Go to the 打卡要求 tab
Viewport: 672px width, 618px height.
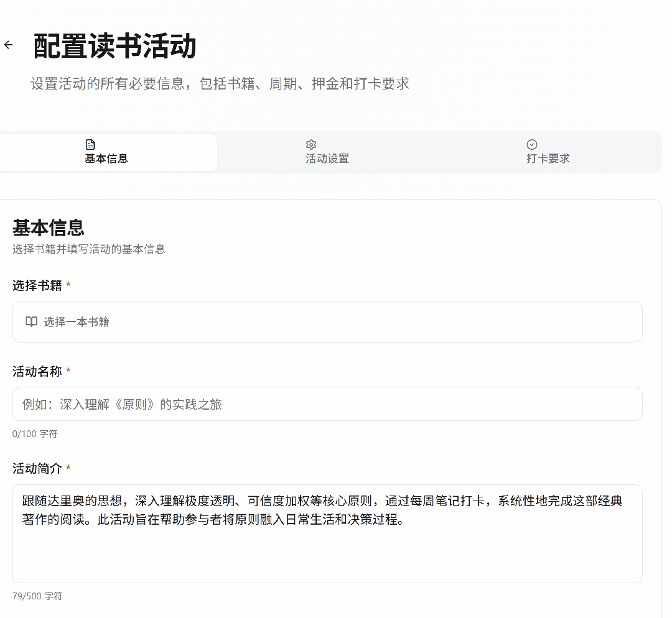[x=548, y=152]
